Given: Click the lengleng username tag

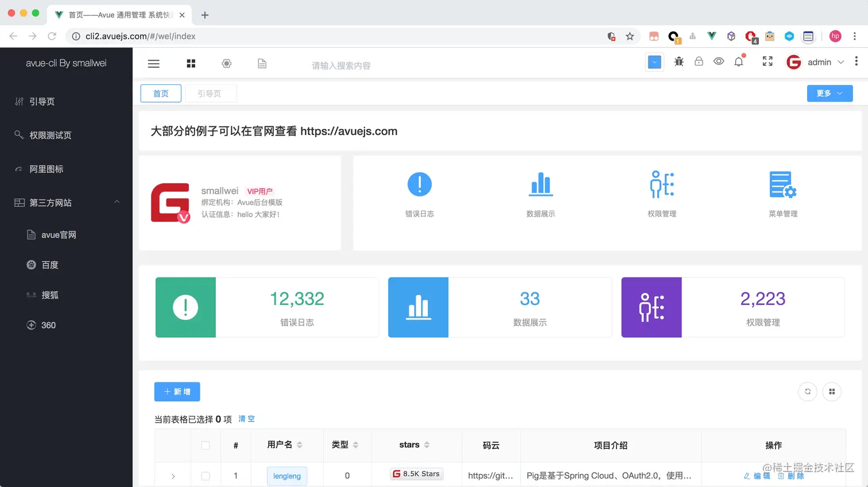Looking at the screenshot, I should (287, 476).
